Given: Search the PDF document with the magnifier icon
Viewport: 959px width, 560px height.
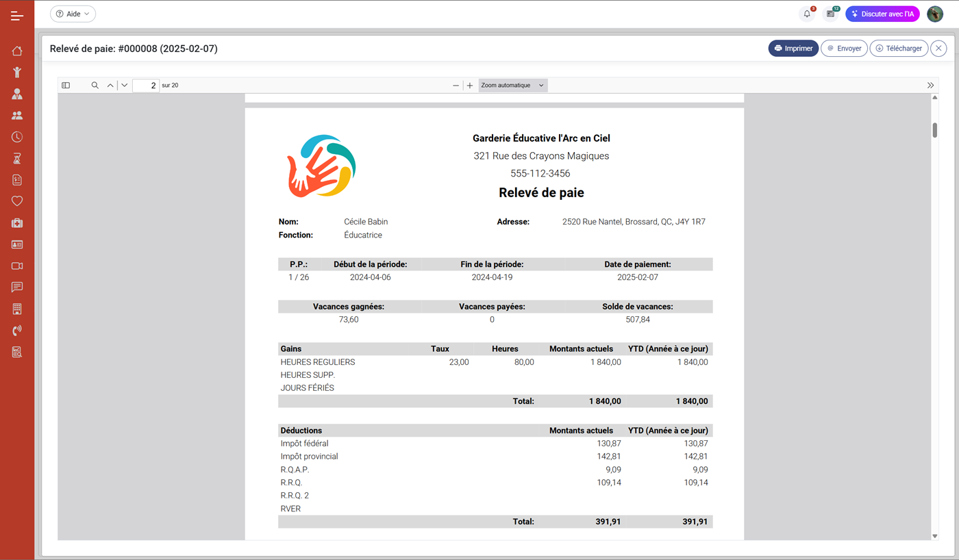Looking at the screenshot, I should pyautogui.click(x=95, y=86).
